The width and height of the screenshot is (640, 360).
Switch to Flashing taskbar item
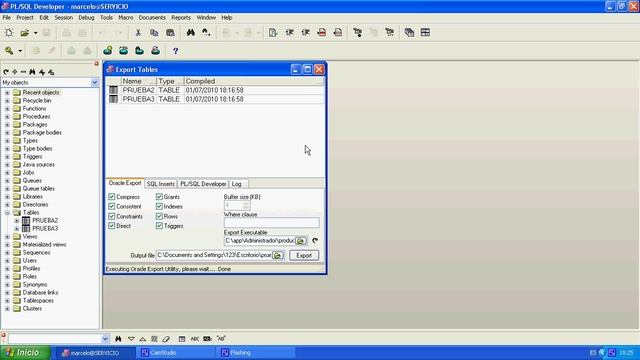click(256, 353)
